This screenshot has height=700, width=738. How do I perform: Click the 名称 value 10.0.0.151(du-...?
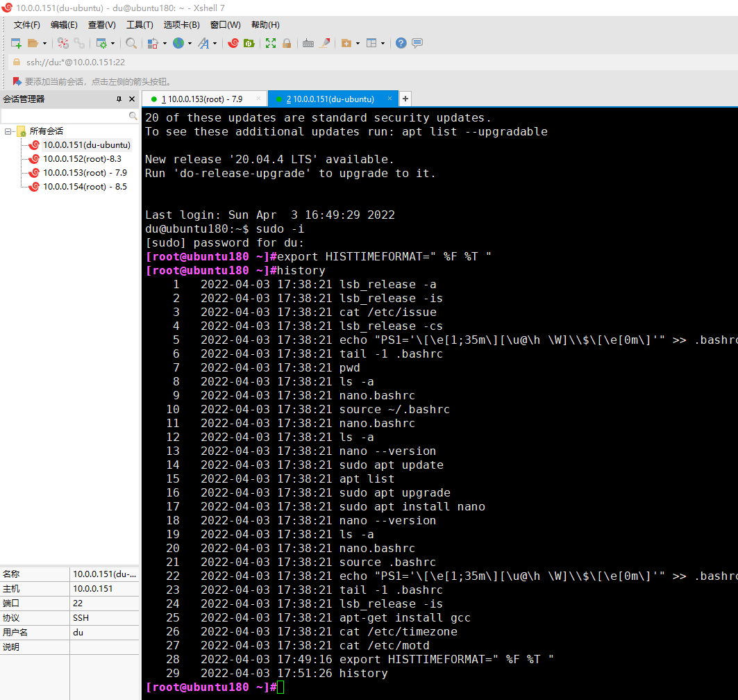pos(105,574)
